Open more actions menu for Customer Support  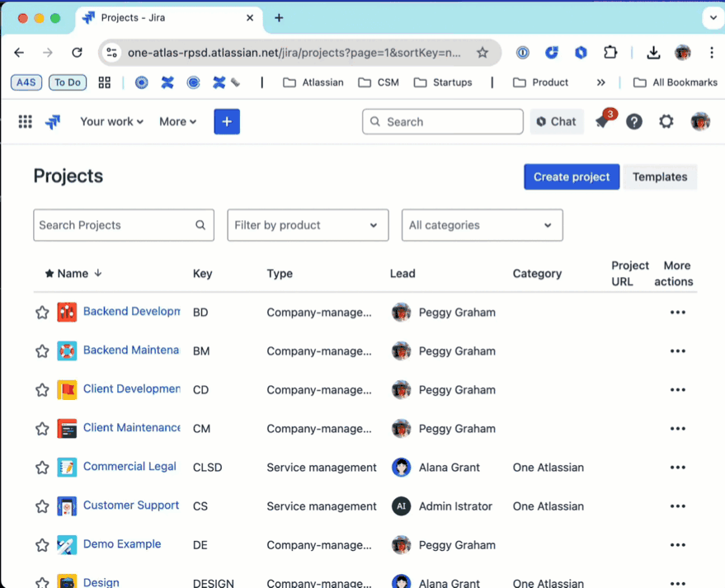(677, 506)
